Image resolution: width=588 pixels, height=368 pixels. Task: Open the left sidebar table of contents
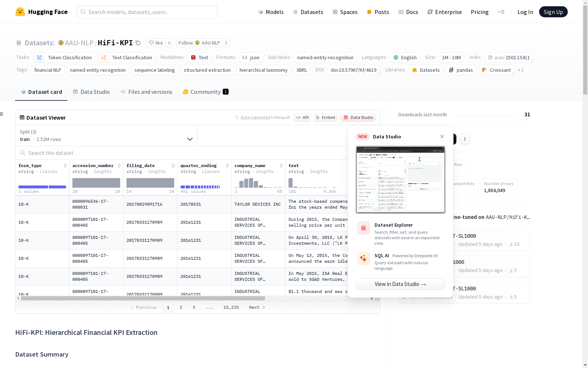[1, 114]
